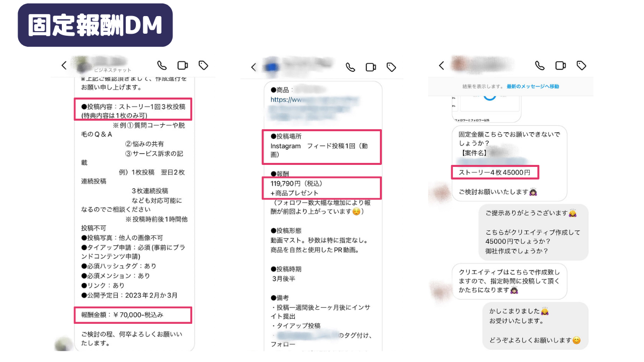Select highlighted 報酬金額 ¥70,000 box
This screenshot has width=644, height=362.
click(x=133, y=315)
